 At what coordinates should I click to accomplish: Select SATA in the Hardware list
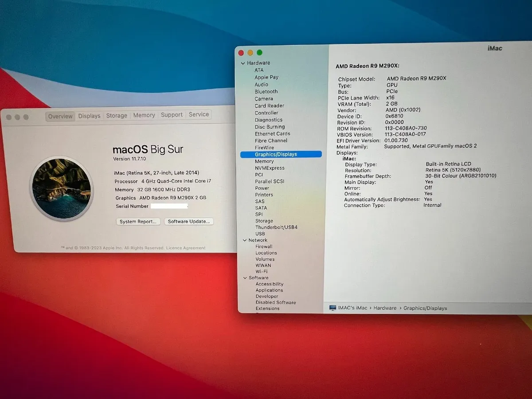coord(261,207)
